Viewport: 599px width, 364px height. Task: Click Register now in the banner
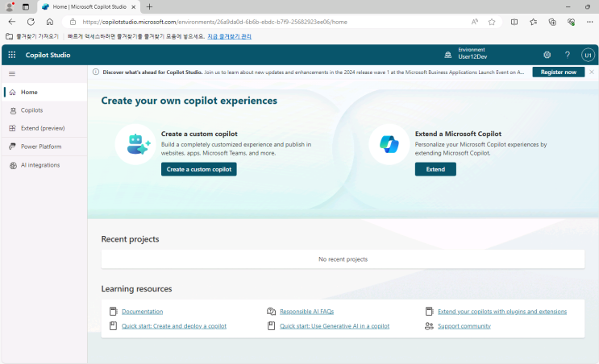[x=559, y=72]
